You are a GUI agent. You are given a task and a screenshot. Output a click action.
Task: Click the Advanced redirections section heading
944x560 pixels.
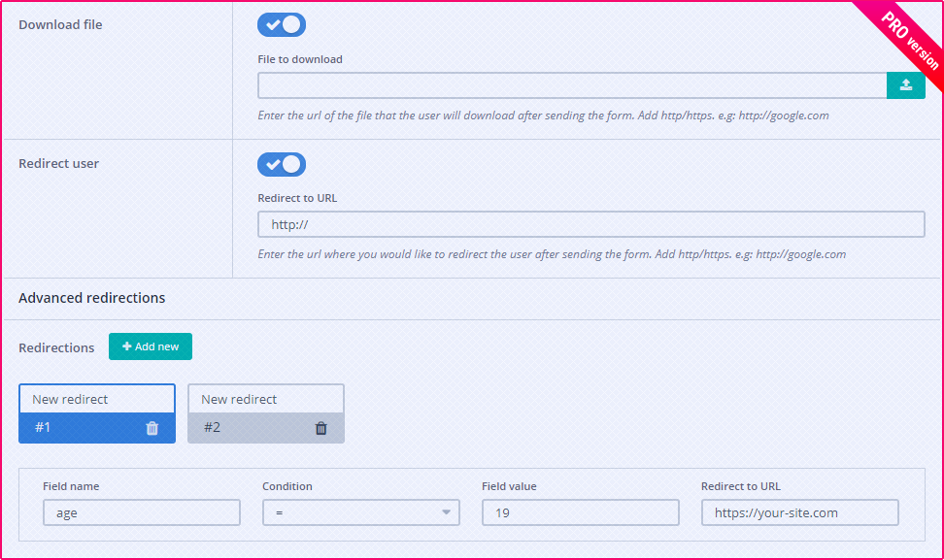click(x=92, y=298)
